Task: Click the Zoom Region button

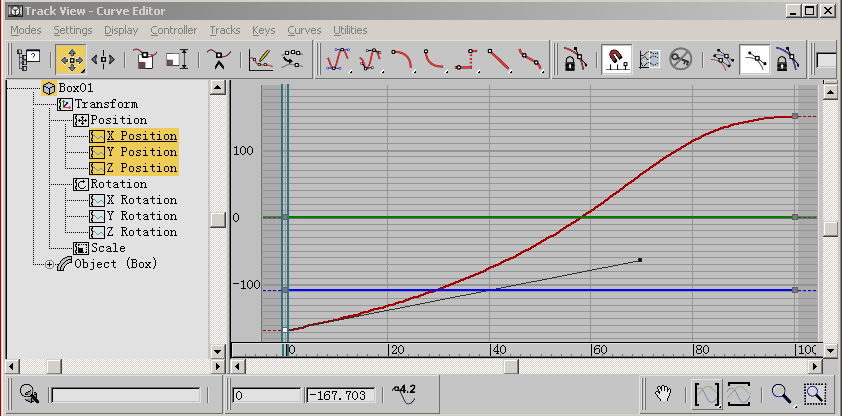Action: point(816,394)
